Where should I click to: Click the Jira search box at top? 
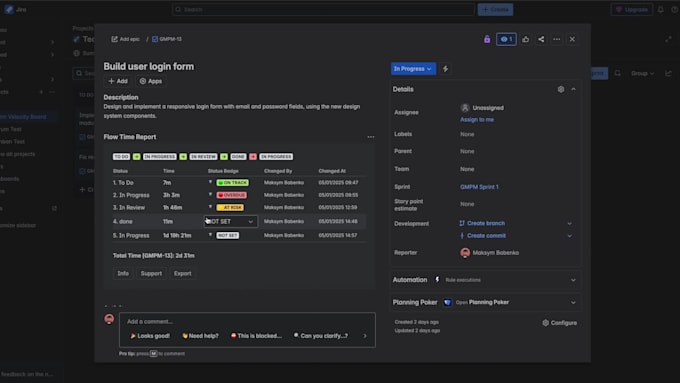pyautogui.click(x=323, y=10)
